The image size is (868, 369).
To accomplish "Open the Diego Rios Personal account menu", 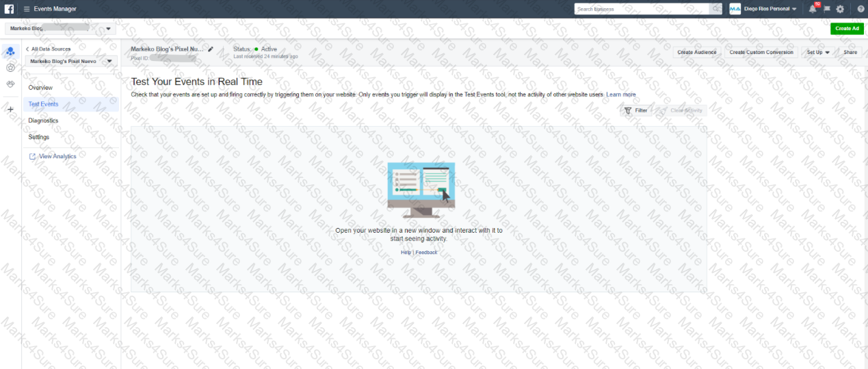I will [770, 9].
